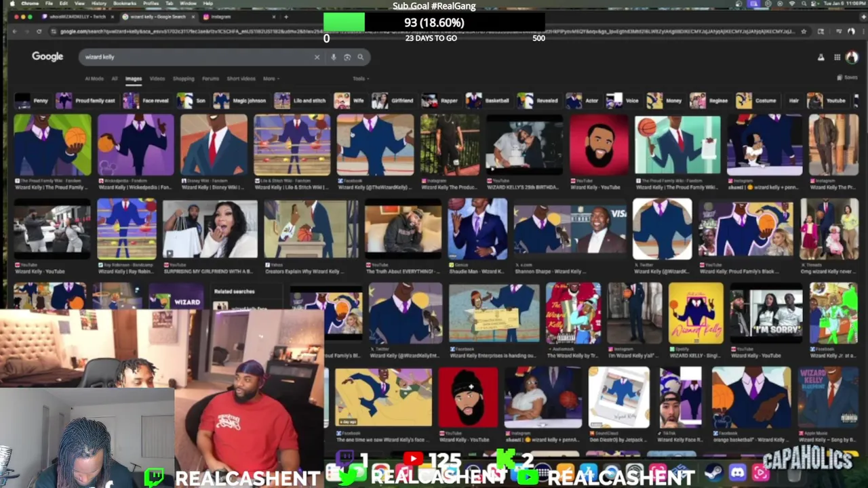Filter by the Hair chip

tap(792, 101)
